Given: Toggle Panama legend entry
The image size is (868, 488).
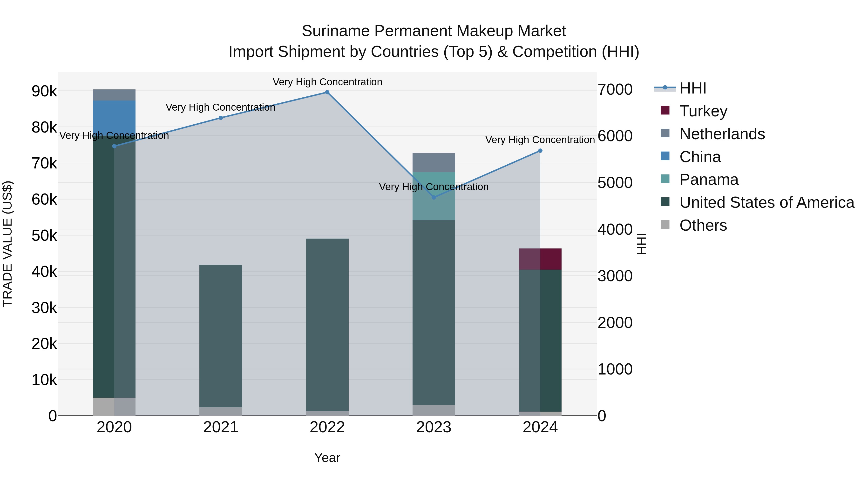Looking at the screenshot, I should pyautogui.click(x=699, y=180).
